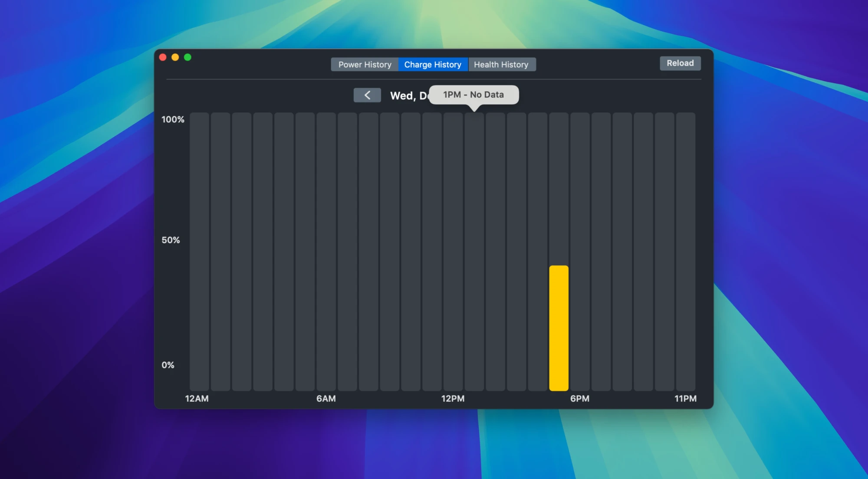The height and width of the screenshot is (479, 868).
Task: Go to previous day with back chevron
Action: (x=367, y=95)
